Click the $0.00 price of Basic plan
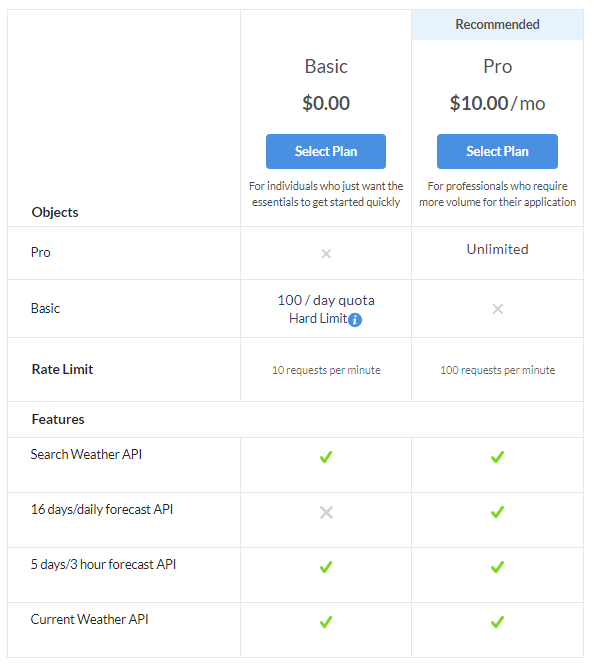This screenshot has height=667, width=594. (326, 103)
